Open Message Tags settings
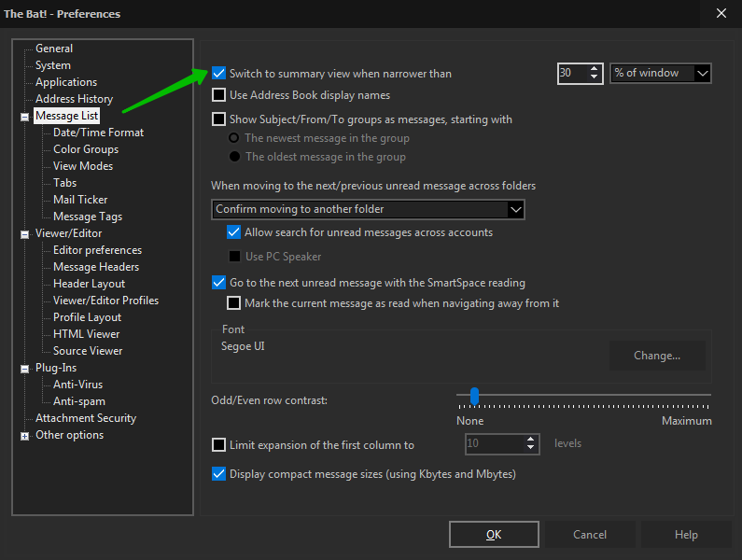 tap(88, 217)
